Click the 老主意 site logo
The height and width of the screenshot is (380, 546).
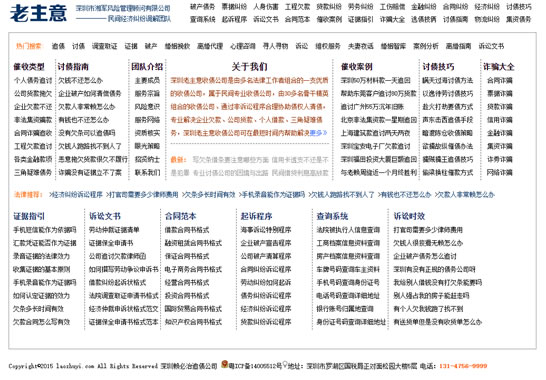coord(38,13)
